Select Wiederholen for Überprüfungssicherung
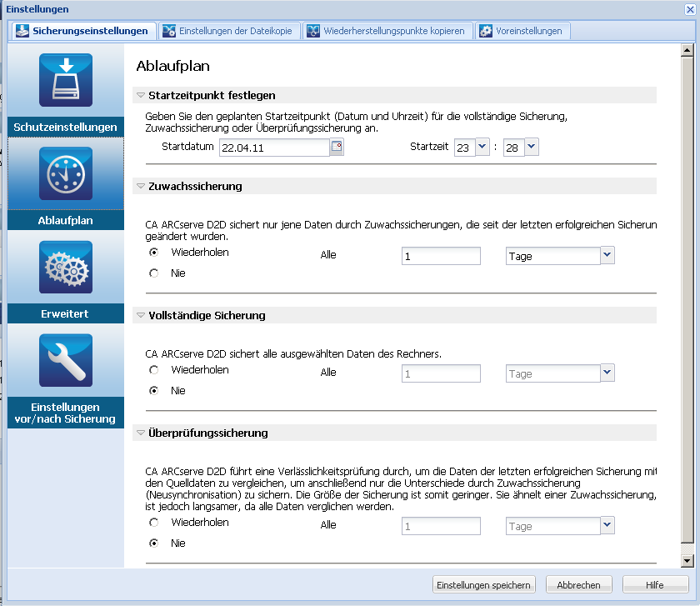Screen dimensions: 700x606 coord(153,523)
